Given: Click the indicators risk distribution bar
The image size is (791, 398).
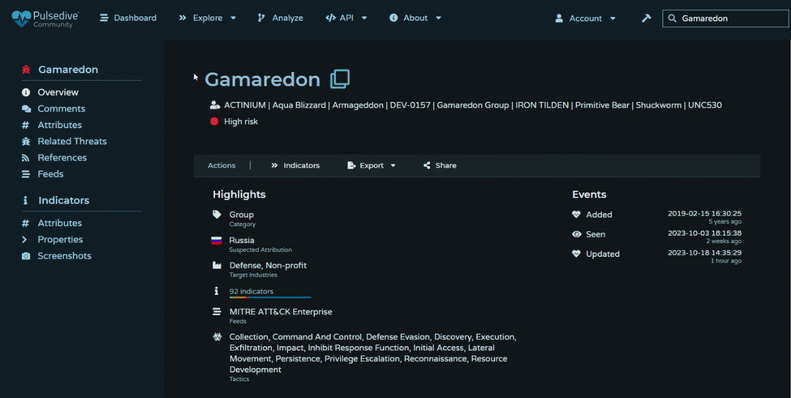Looking at the screenshot, I should (x=270, y=298).
